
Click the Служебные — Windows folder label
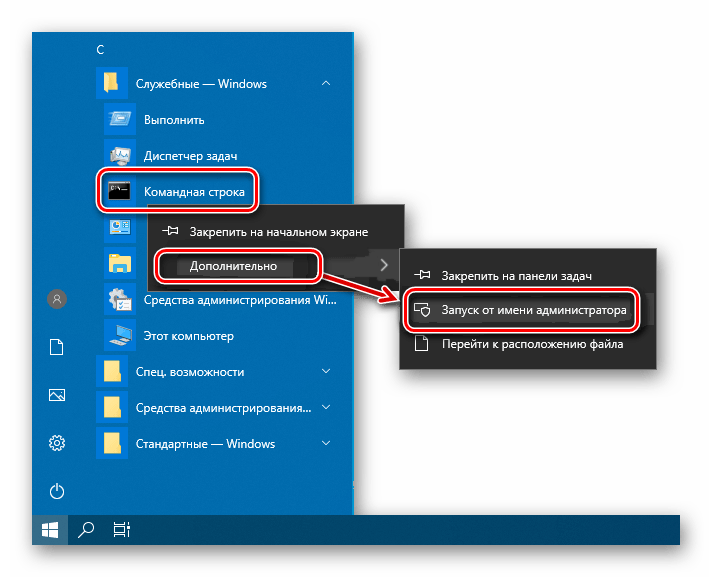tap(201, 84)
